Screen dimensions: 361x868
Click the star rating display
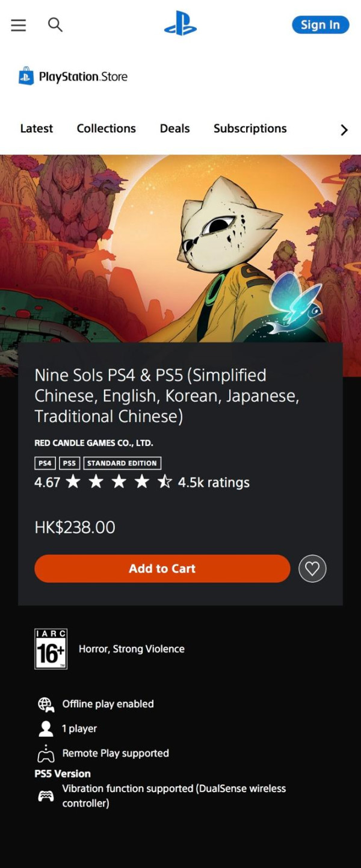(119, 482)
